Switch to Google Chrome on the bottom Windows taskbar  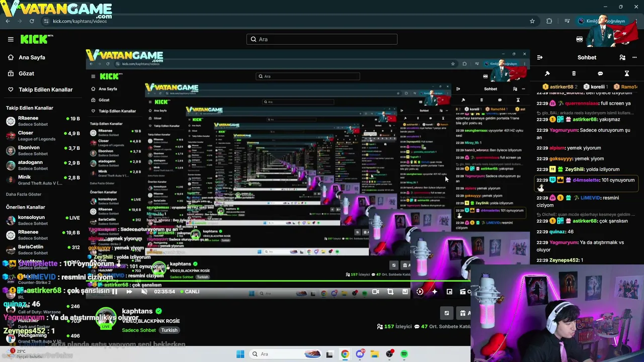(x=345, y=354)
